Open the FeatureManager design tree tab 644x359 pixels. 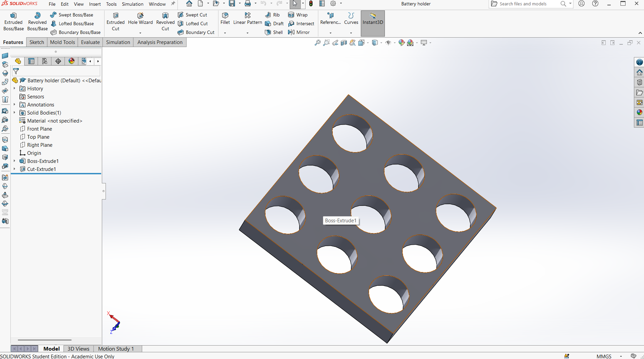[18, 61]
